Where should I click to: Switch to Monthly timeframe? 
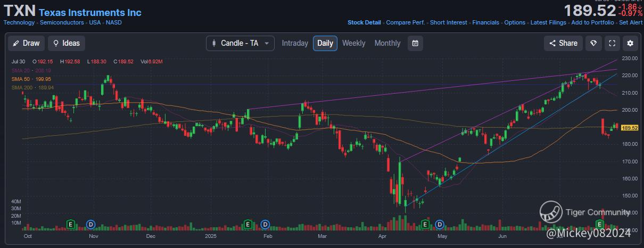click(387, 43)
